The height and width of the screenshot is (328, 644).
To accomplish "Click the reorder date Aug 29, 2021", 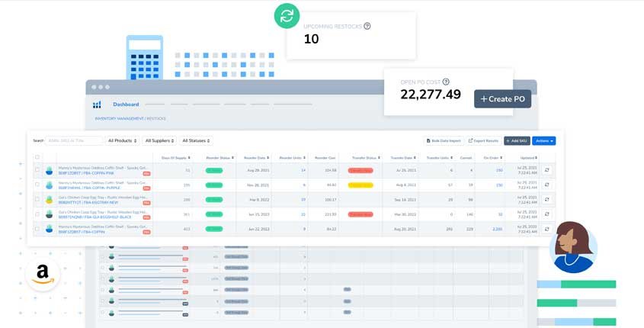I will [x=259, y=170].
